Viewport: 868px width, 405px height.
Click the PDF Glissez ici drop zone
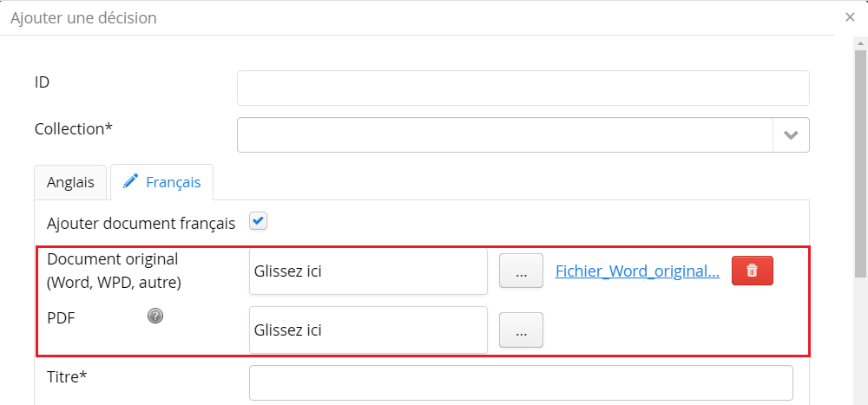(368, 330)
